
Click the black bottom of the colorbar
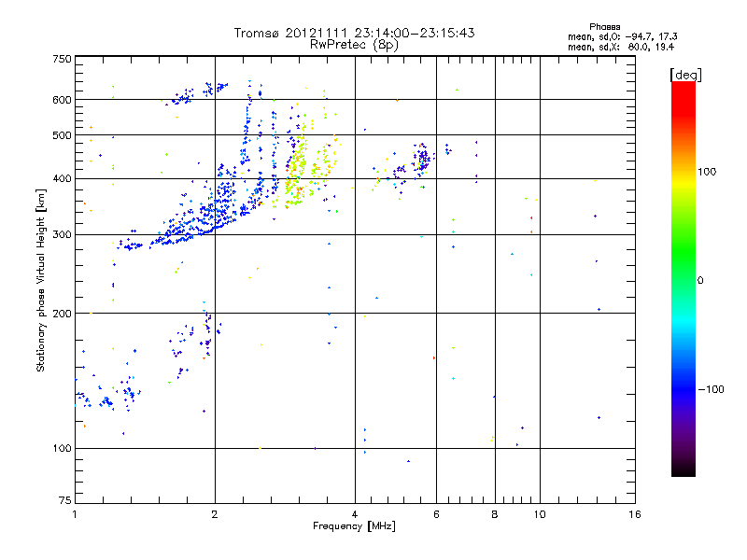(684, 469)
